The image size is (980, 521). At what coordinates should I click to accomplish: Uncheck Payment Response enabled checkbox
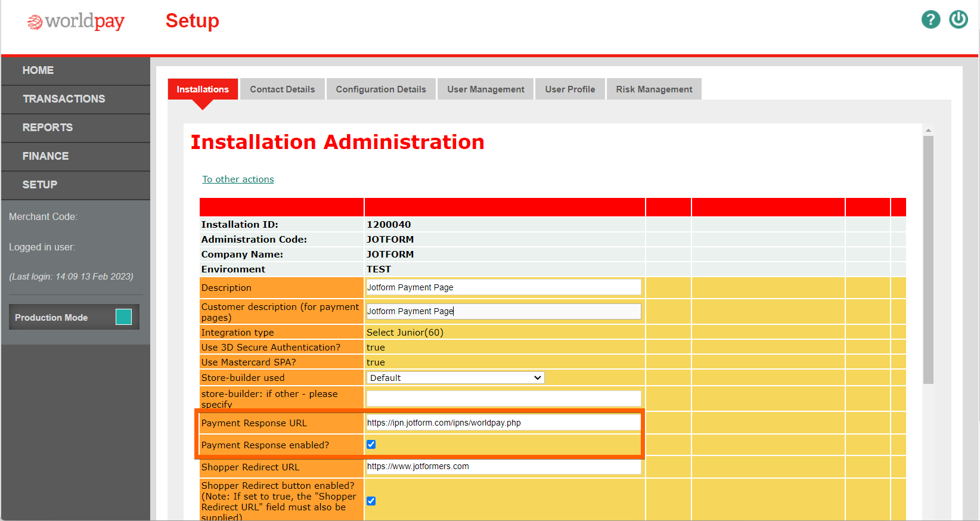[x=371, y=445]
